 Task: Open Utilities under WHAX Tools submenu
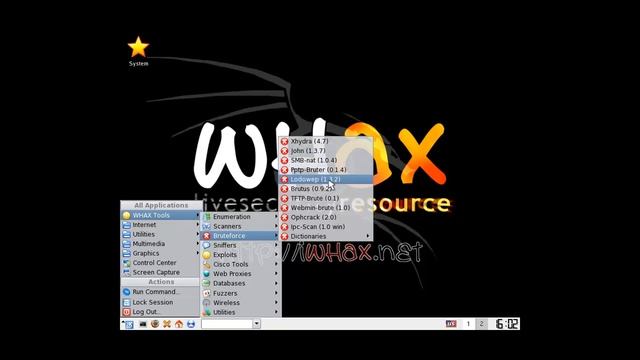click(x=240, y=312)
